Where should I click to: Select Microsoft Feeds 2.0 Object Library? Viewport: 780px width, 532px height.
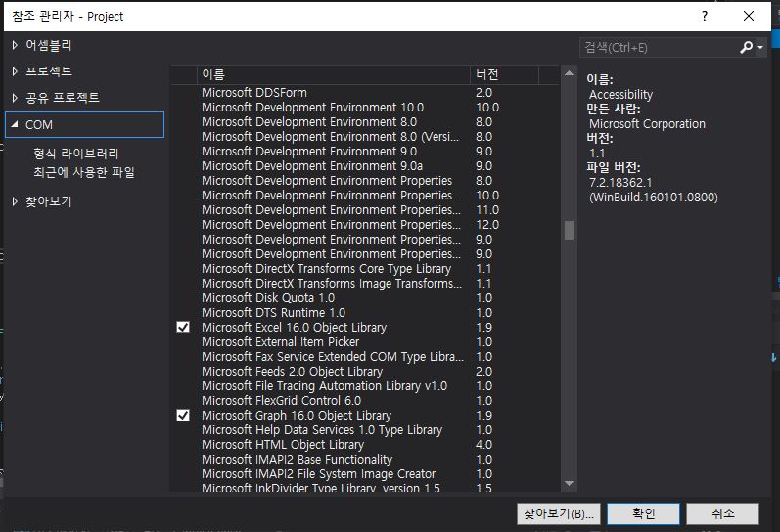tap(366, 372)
